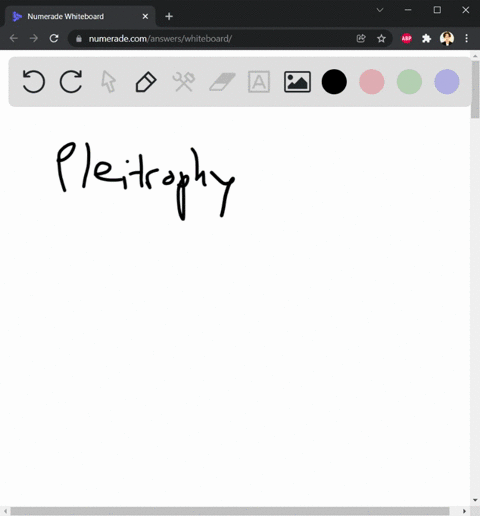
Task: Undo the last whiteboard stroke
Action: click(x=33, y=82)
